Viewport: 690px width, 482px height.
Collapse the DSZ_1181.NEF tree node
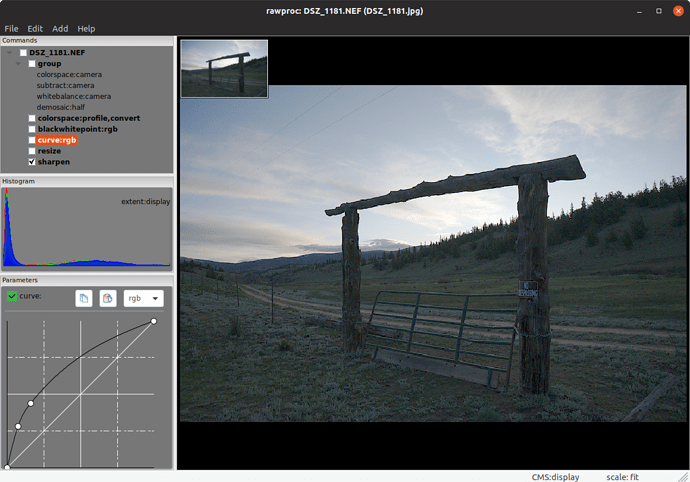10,52
